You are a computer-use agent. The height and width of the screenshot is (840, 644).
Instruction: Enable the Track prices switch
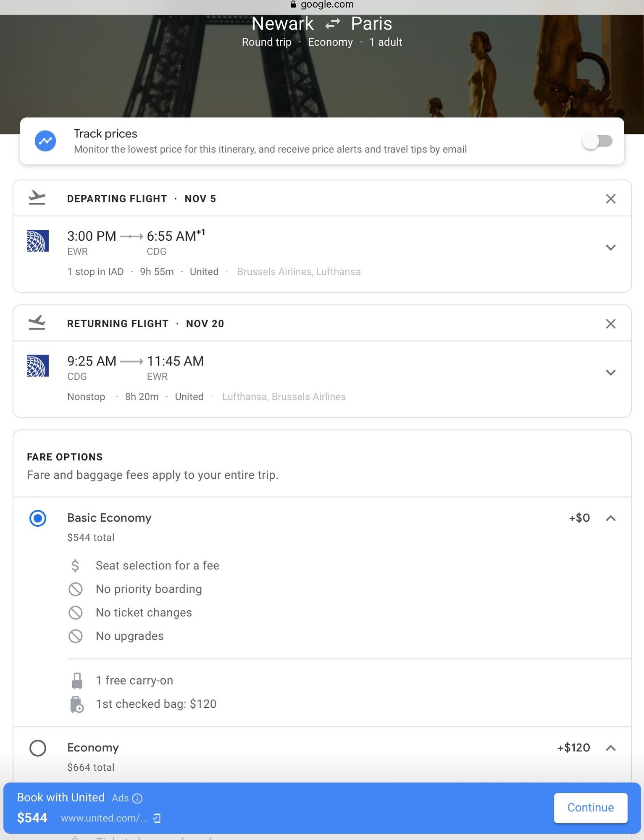tap(597, 141)
